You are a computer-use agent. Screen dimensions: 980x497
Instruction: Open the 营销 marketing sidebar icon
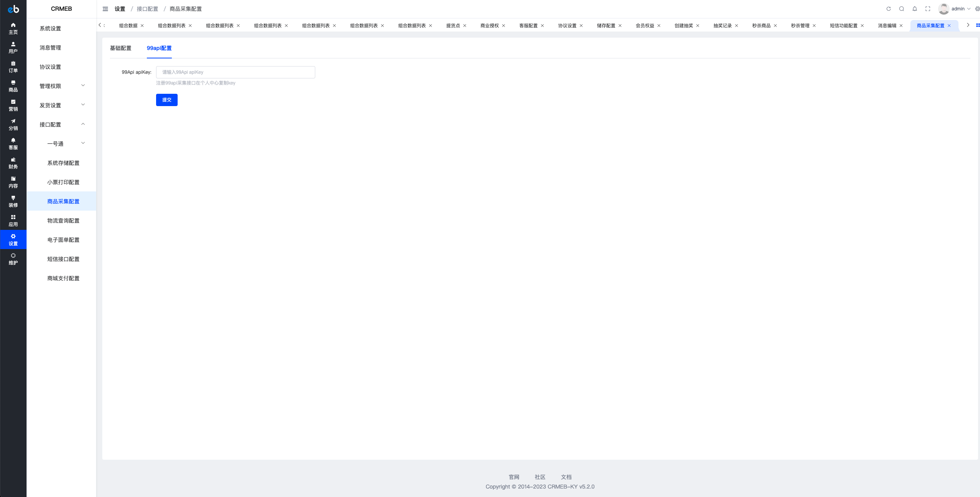(x=13, y=105)
